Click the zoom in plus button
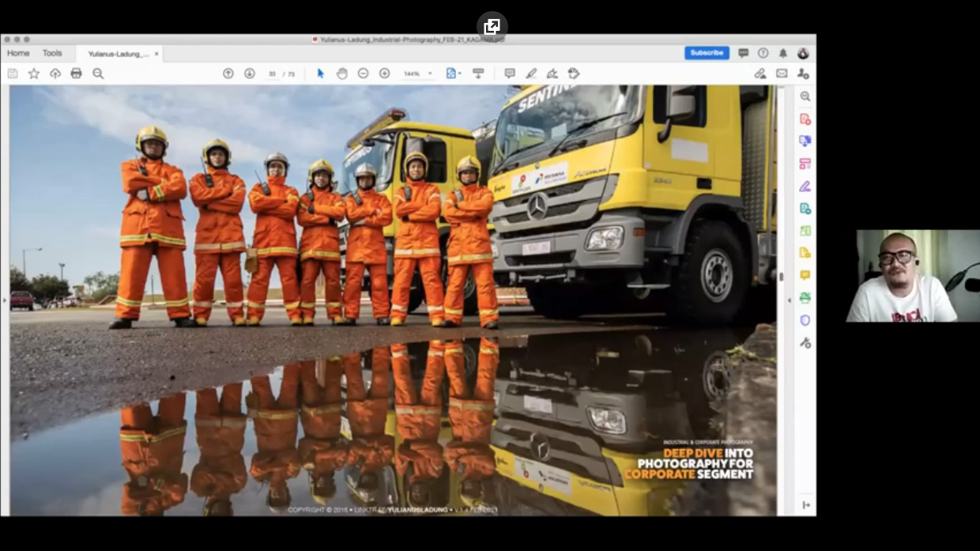The image size is (980, 551). click(x=384, y=74)
